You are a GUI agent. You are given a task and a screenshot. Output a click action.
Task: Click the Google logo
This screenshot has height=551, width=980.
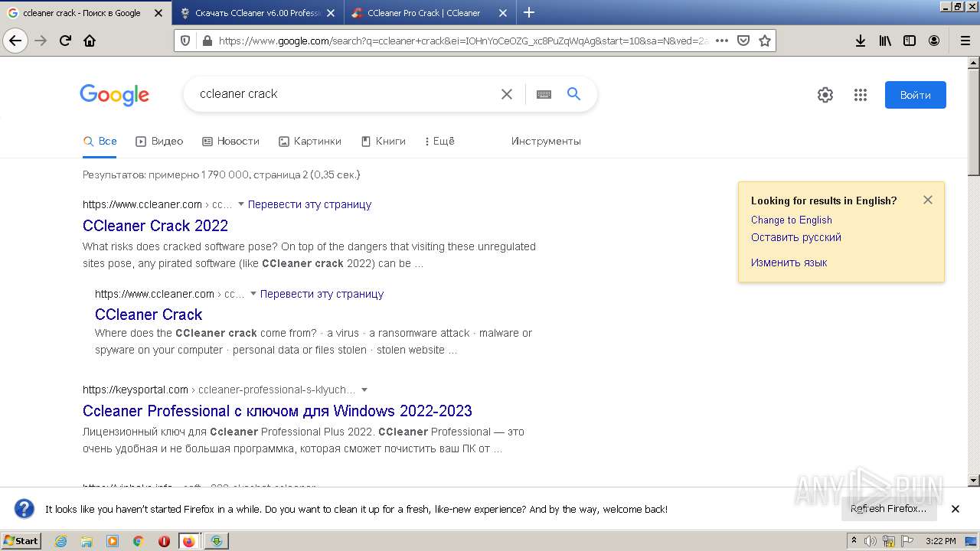[x=114, y=95]
